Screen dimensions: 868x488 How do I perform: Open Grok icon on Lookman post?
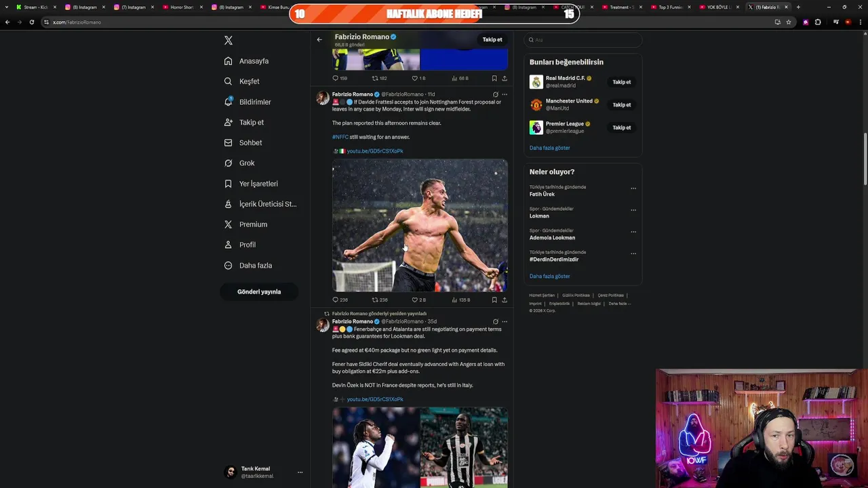click(x=495, y=321)
